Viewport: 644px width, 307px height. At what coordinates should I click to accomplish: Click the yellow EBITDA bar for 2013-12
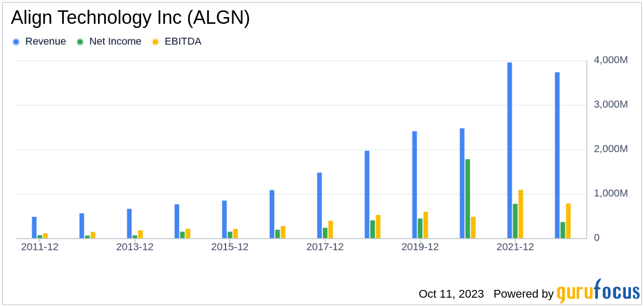pyautogui.click(x=141, y=235)
